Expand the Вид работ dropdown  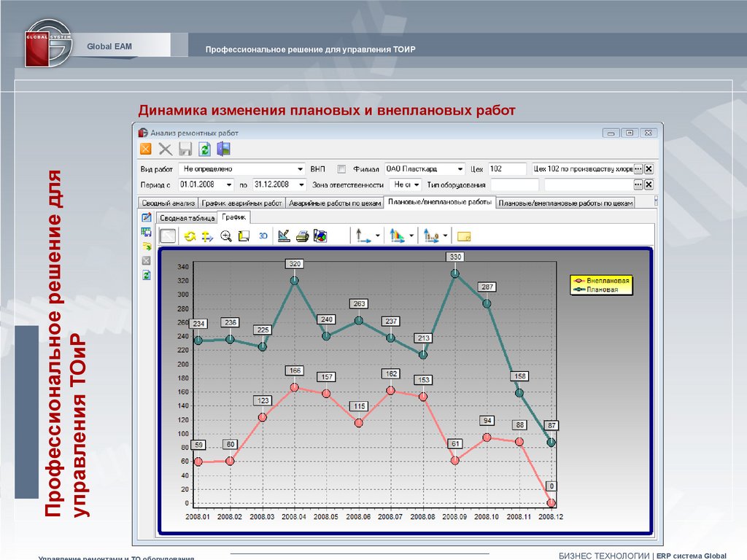tap(300, 168)
